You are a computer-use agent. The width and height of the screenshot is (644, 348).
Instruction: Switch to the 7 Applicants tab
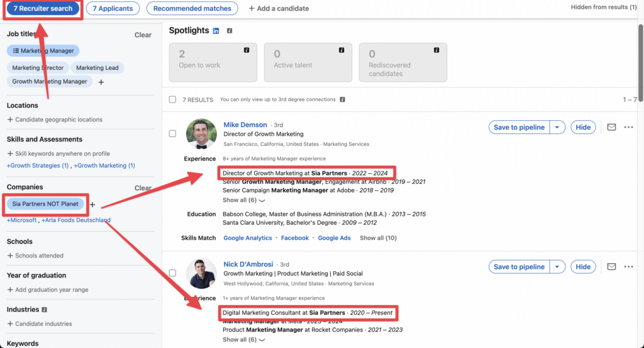113,8
